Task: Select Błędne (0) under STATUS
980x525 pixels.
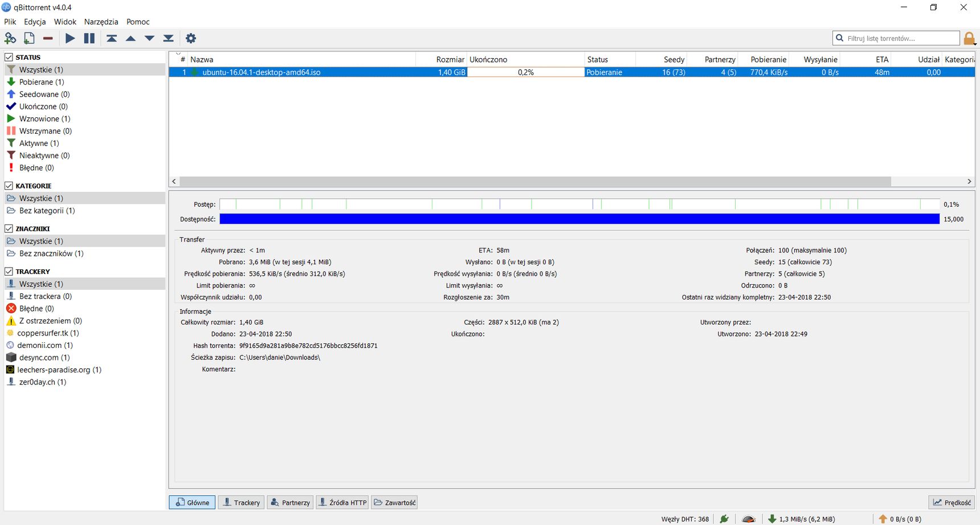Action: [x=85, y=167]
